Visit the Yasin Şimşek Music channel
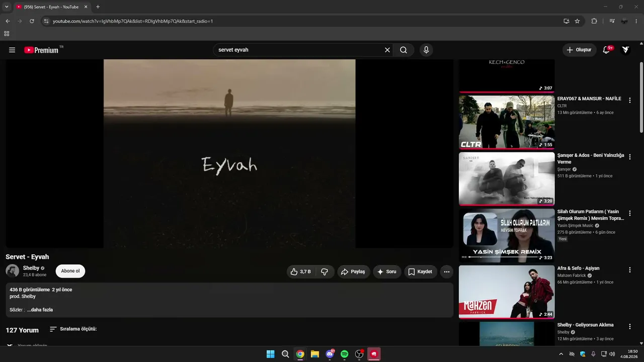 (575, 225)
